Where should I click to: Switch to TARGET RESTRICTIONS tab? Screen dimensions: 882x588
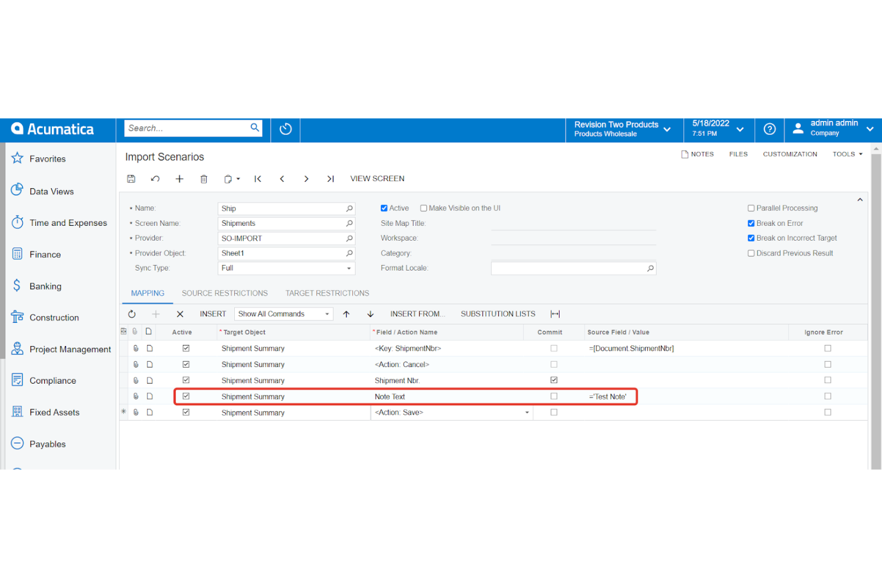coord(327,293)
